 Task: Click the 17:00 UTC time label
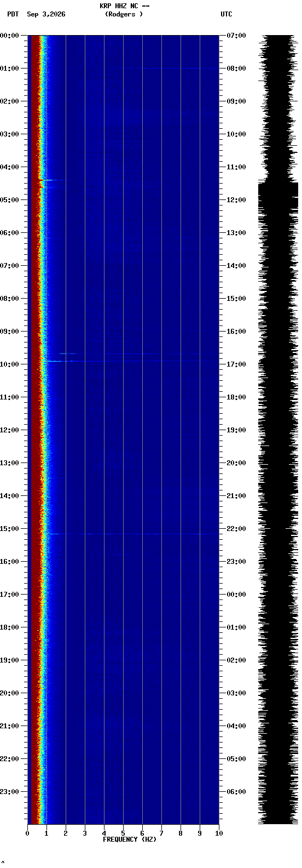[x=236, y=364]
